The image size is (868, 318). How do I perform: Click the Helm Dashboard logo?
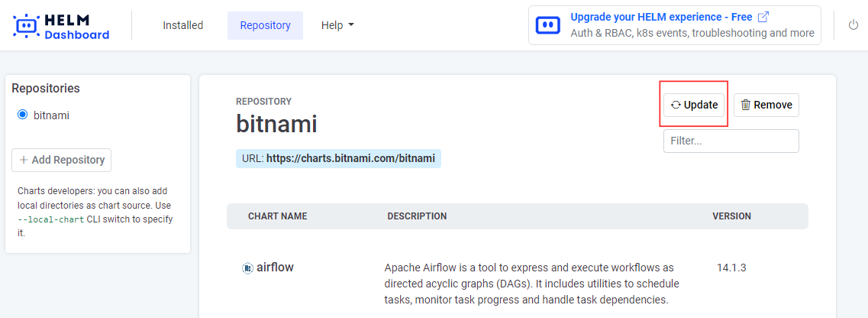62,25
